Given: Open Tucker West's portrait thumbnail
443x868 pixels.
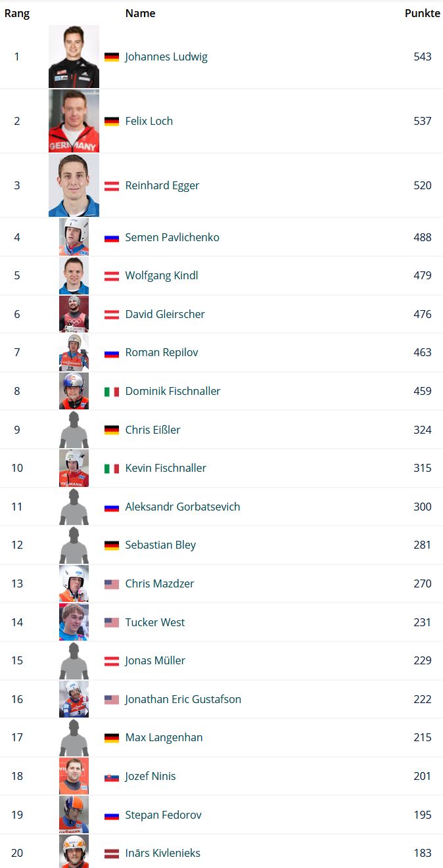Looking at the screenshot, I should point(74,622).
